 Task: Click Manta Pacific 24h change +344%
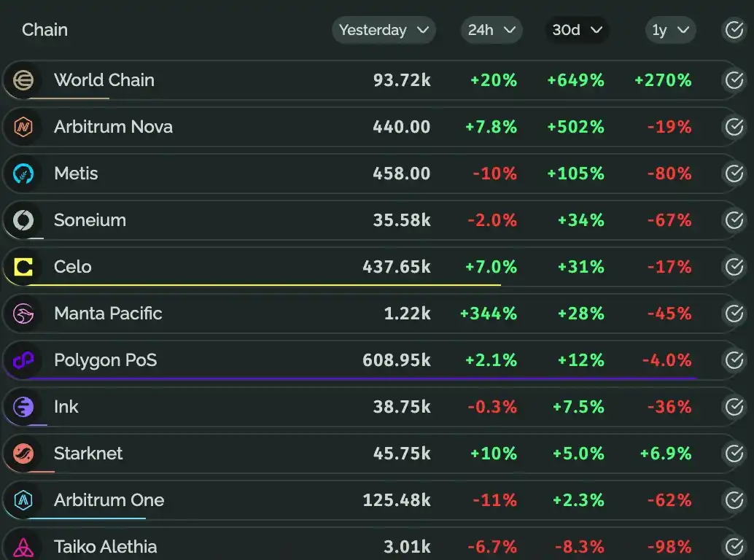coord(489,313)
